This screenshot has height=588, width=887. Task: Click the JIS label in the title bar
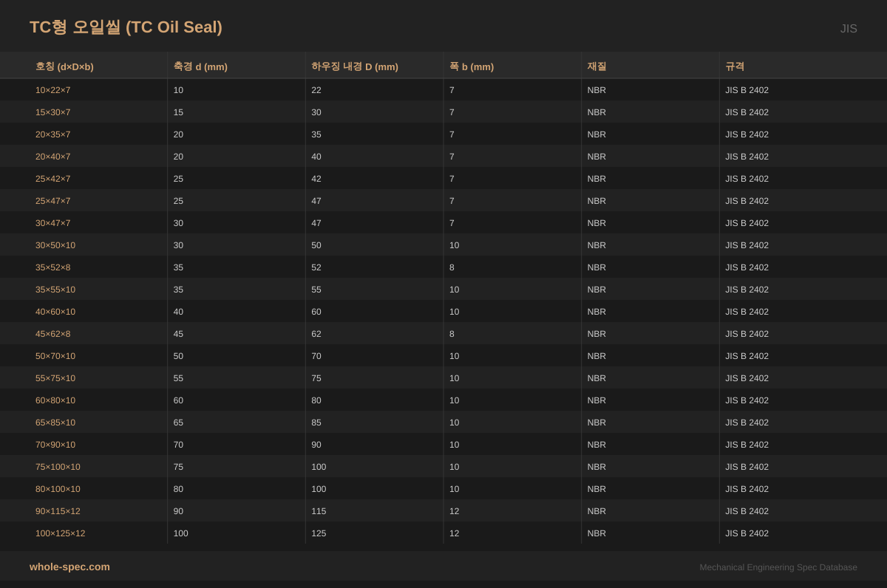(849, 29)
